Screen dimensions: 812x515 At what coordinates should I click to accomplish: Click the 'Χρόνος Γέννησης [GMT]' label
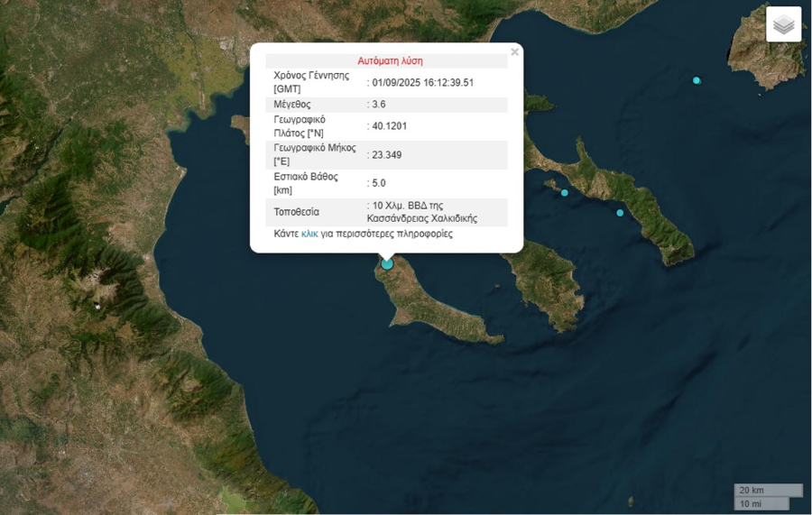coord(310,82)
